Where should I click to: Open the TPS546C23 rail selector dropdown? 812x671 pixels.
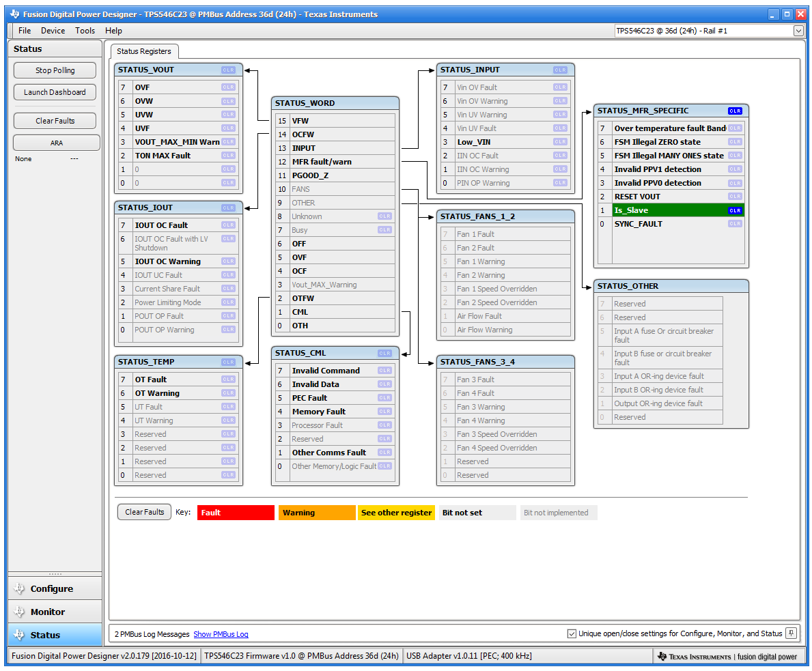pos(799,30)
